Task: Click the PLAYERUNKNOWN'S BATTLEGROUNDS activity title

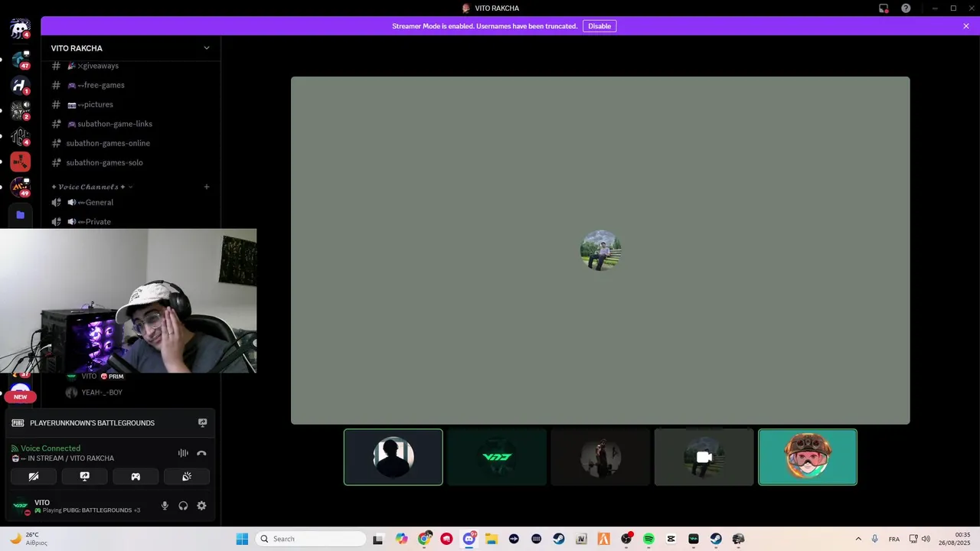Action: (92, 423)
